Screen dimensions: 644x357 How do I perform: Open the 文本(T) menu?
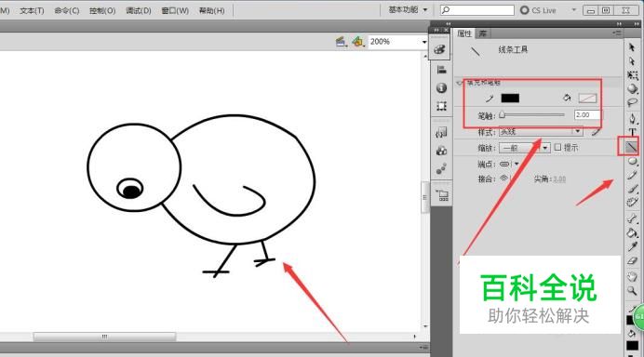32,10
